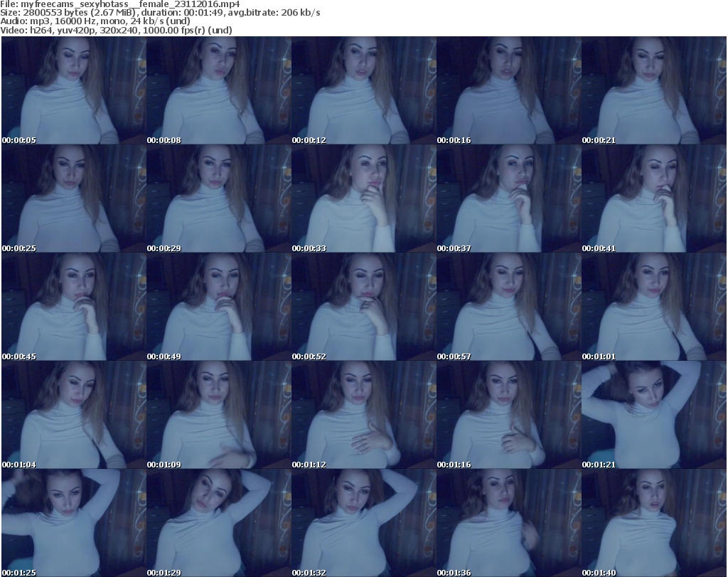
Task: Choose the thumbnail marked 00:01:29
Action: point(219,523)
